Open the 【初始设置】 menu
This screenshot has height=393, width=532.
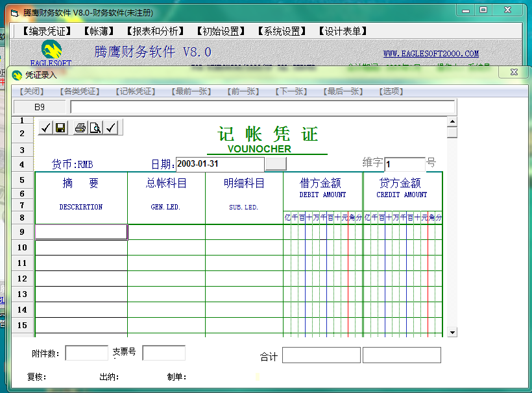(x=221, y=32)
